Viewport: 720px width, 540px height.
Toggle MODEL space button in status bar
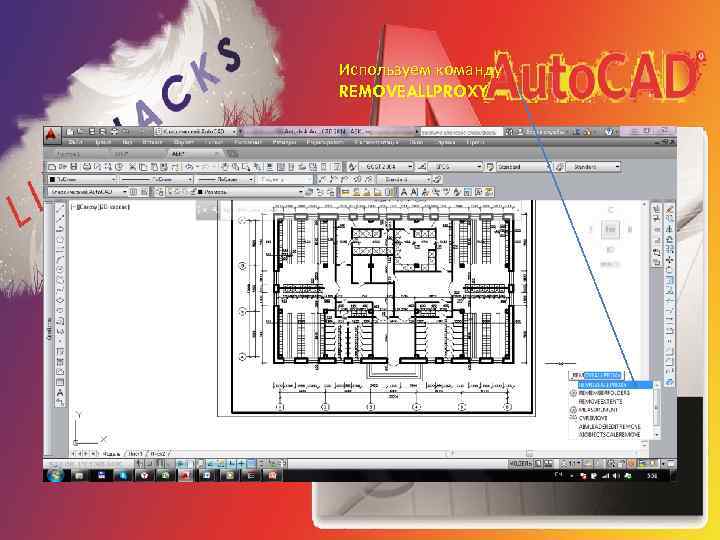(520, 464)
